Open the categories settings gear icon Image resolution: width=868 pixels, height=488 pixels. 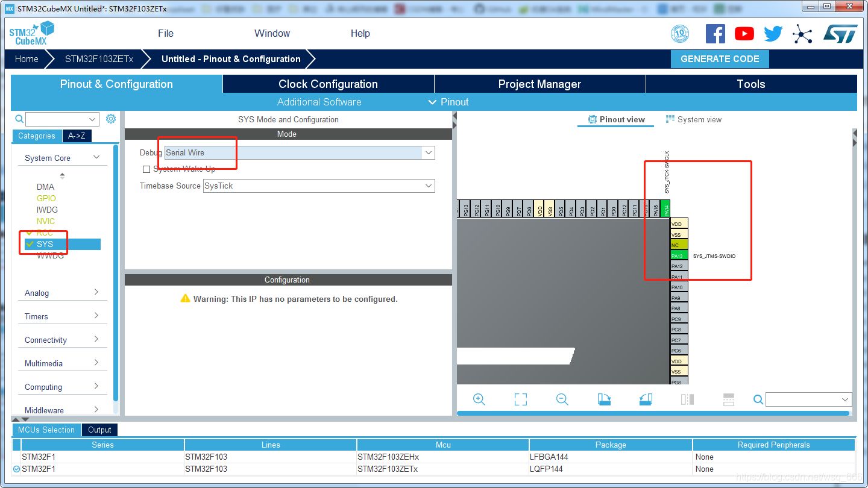[x=110, y=119]
